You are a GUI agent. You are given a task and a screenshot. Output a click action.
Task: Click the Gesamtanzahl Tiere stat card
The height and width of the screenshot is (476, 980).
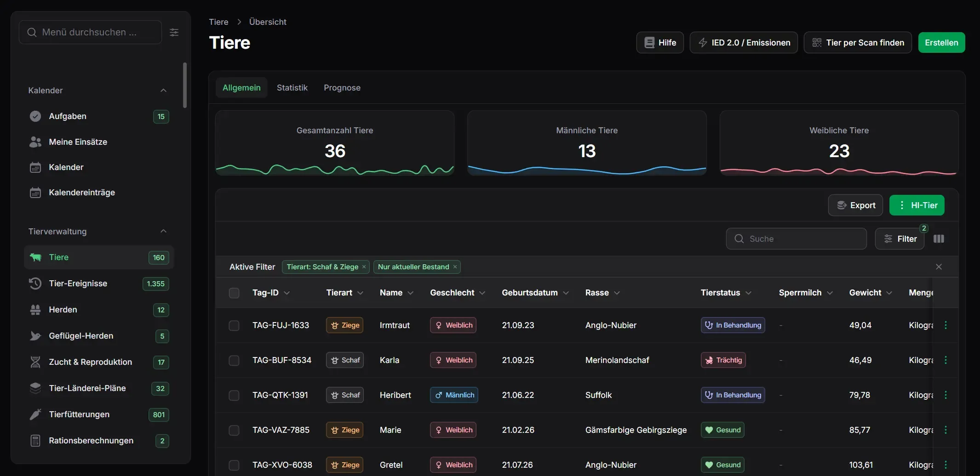pyautogui.click(x=335, y=143)
